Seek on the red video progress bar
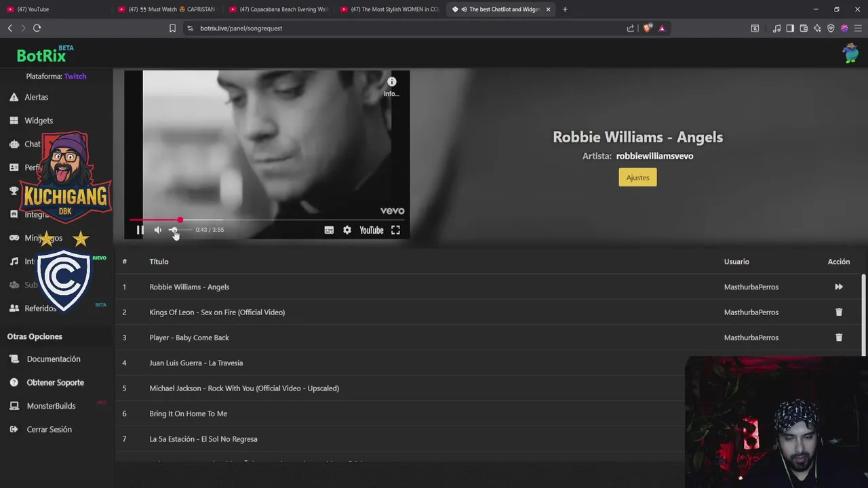 [267, 220]
